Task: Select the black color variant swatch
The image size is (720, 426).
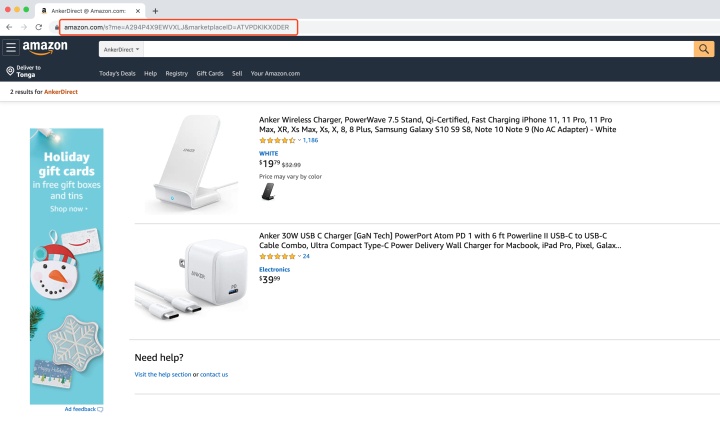Action: click(268, 191)
